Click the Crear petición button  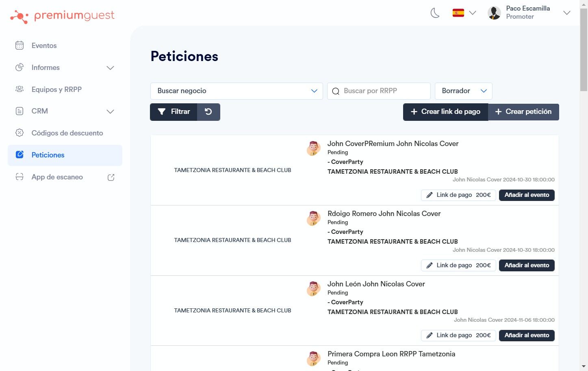(x=523, y=112)
